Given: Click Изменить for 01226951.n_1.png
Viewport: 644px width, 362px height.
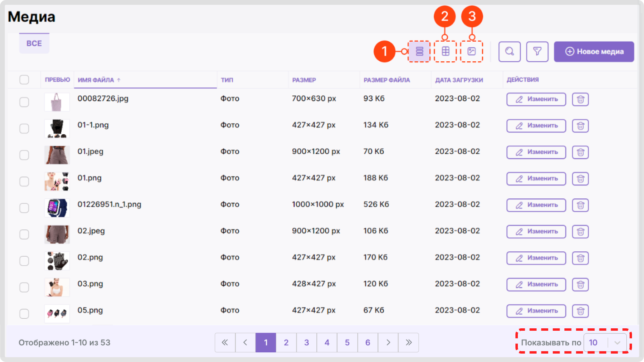Looking at the screenshot, I should (x=536, y=205).
